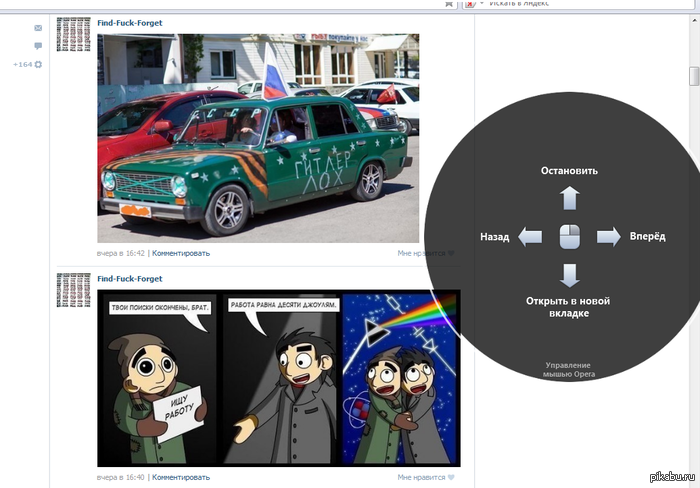Click the envelope message icon in left sidebar
This screenshot has height=488, width=700.
click(38, 28)
